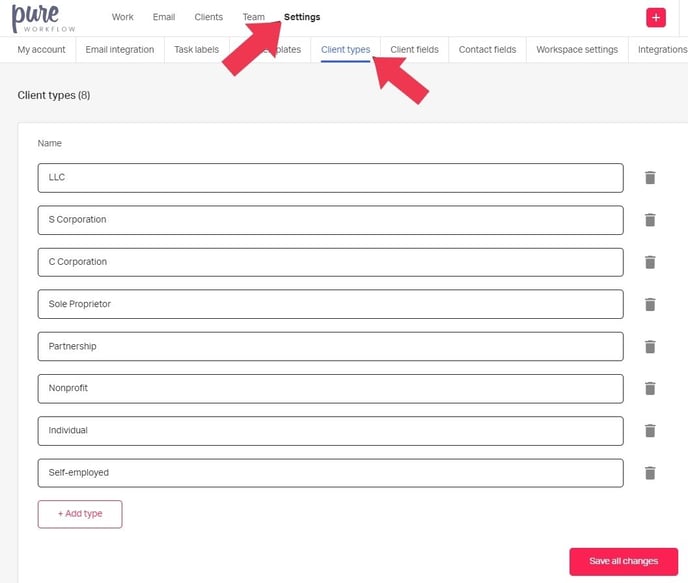Remove the Partnership client type
Screen dimensions: 688x583
click(650, 346)
